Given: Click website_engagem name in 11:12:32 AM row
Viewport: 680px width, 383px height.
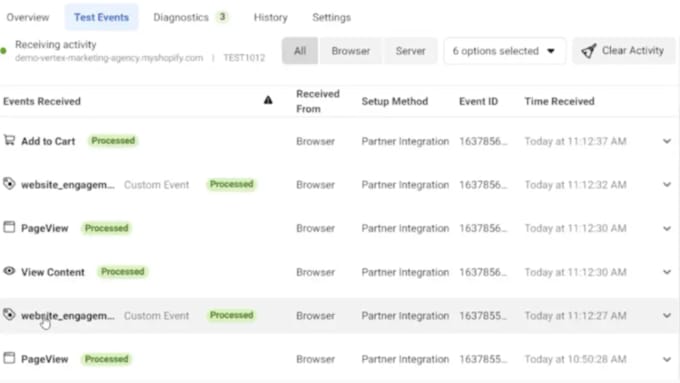Looking at the screenshot, I should coord(68,185).
